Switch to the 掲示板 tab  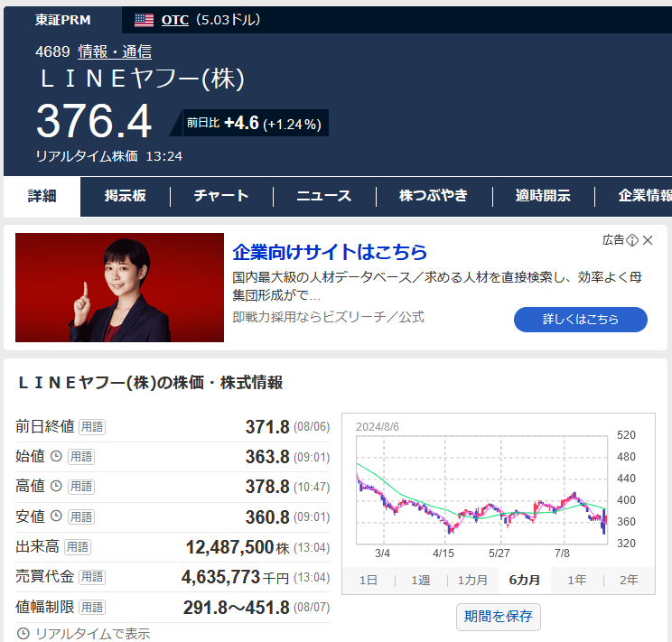pyautogui.click(x=126, y=196)
